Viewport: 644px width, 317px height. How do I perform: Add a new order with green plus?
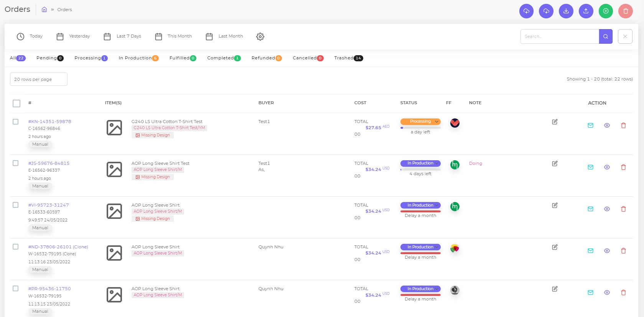pos(606,11)
